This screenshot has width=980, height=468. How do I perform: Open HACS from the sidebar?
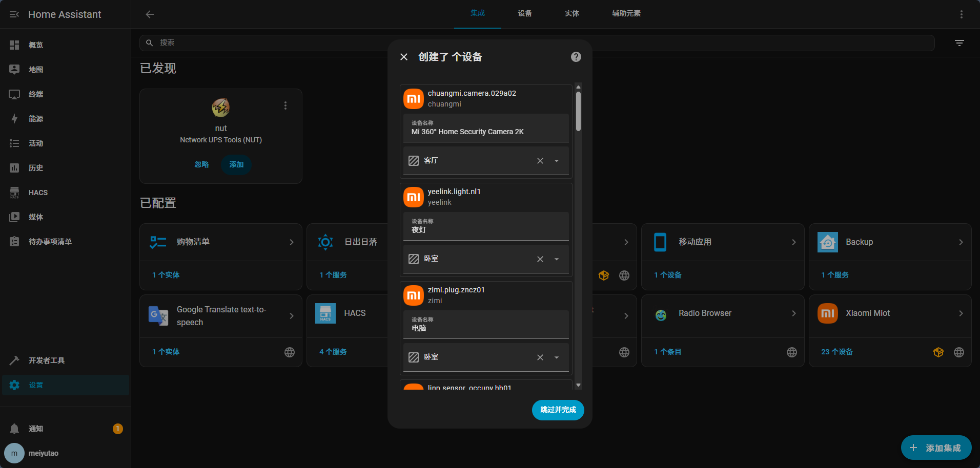pyautogui.click(x=38, y=193)
